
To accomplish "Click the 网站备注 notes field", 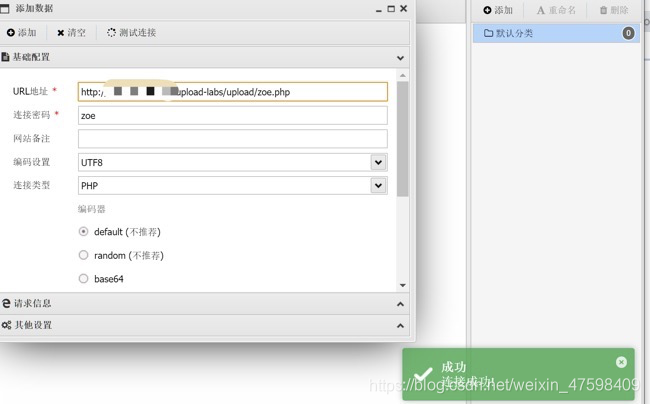I will coord(232,138).
